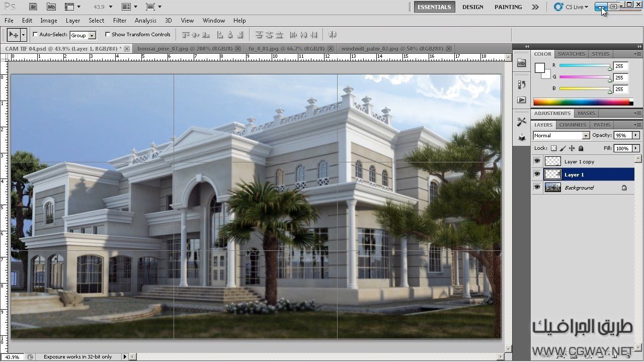This screenshot has width=644, height=362.
Task: Launch Adobe Bridge from the application bar
Action: [33, 7]
